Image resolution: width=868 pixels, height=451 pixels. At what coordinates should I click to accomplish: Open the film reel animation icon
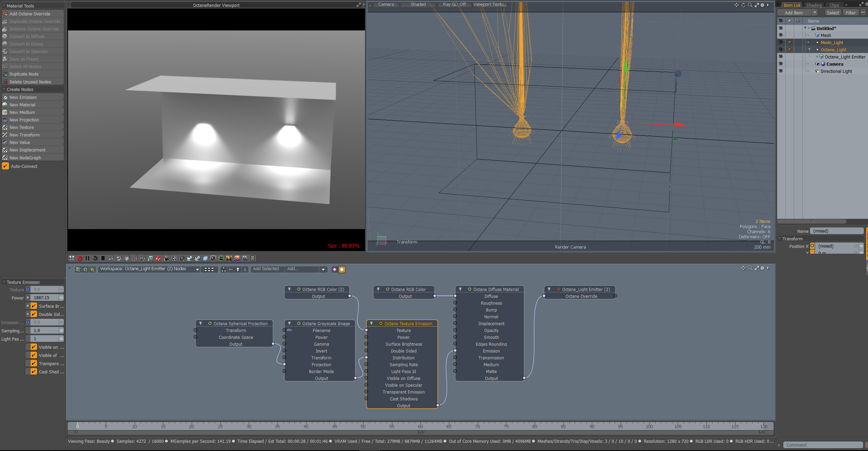click(245, 258)
